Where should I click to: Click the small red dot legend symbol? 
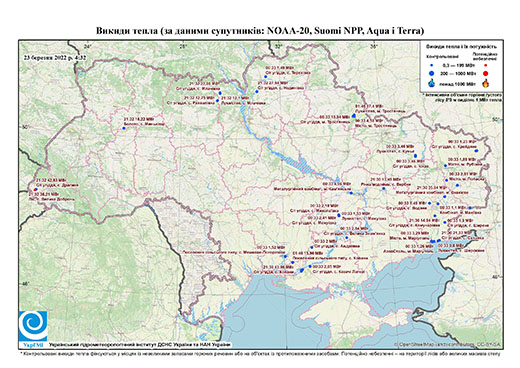485,65
